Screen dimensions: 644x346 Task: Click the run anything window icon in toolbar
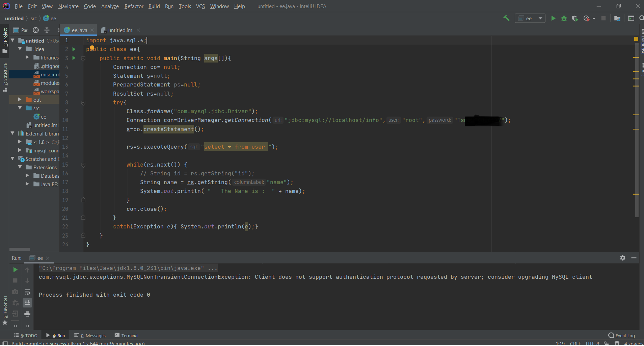click(631, 18)
